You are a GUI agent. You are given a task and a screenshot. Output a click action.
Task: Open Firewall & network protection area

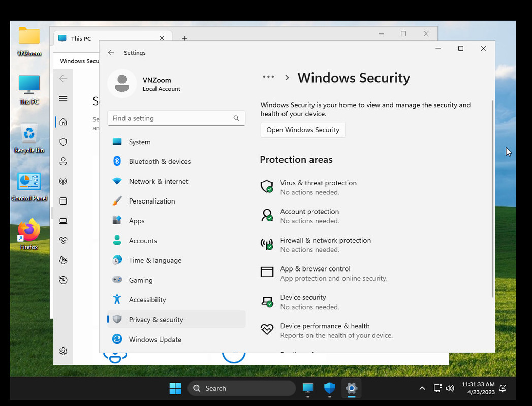tap(316, 245)
